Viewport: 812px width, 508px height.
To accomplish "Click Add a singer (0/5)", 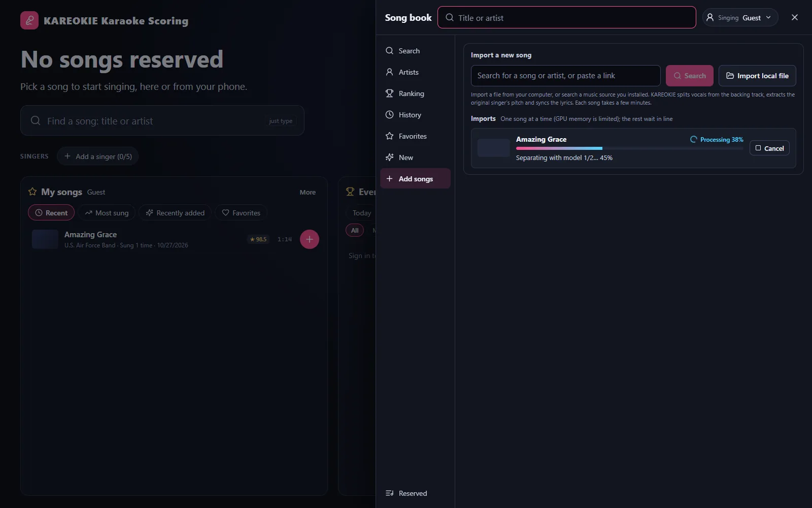I will (x=97, y=156).
